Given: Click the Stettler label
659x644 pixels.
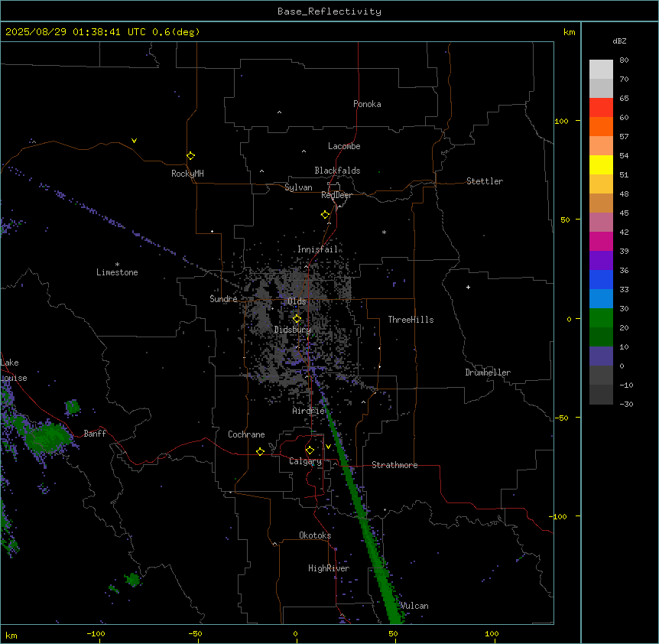Looking at the screenshot, I should [x=485, y=181].
